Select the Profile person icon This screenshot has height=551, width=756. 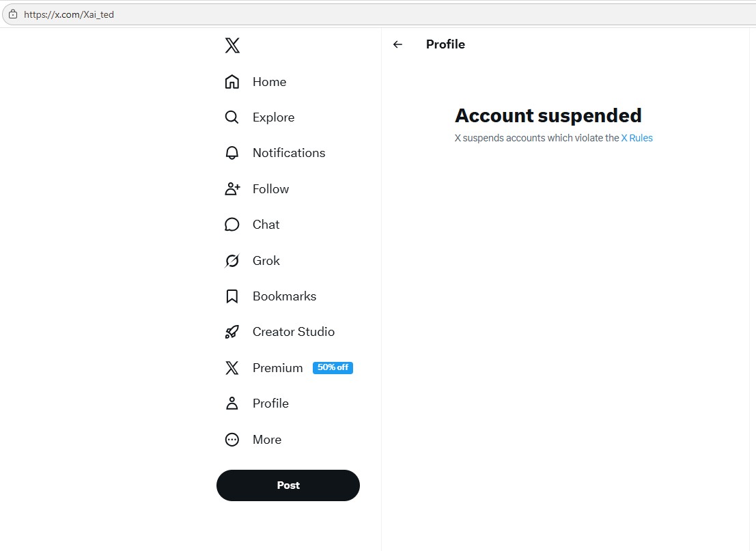click(232, 403)
